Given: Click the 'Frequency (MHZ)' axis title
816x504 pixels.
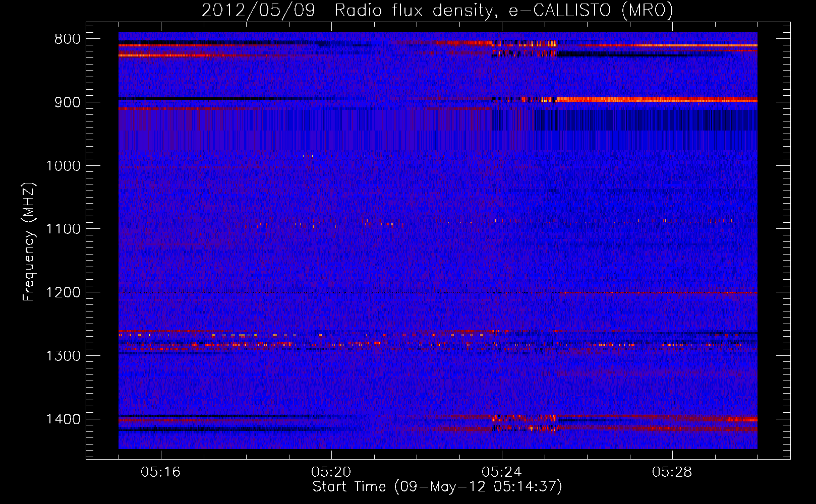Looking at the screenshot, I should click(29, 242).
